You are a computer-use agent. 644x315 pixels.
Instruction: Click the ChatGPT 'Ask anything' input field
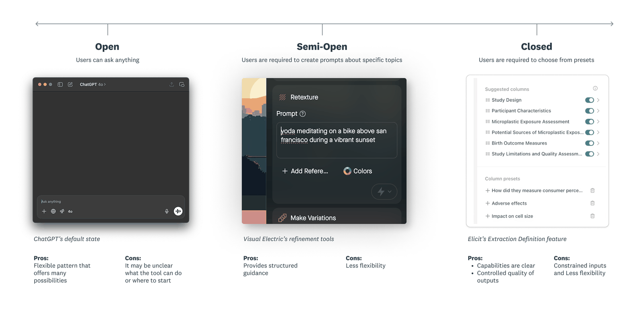pos(111,201)
